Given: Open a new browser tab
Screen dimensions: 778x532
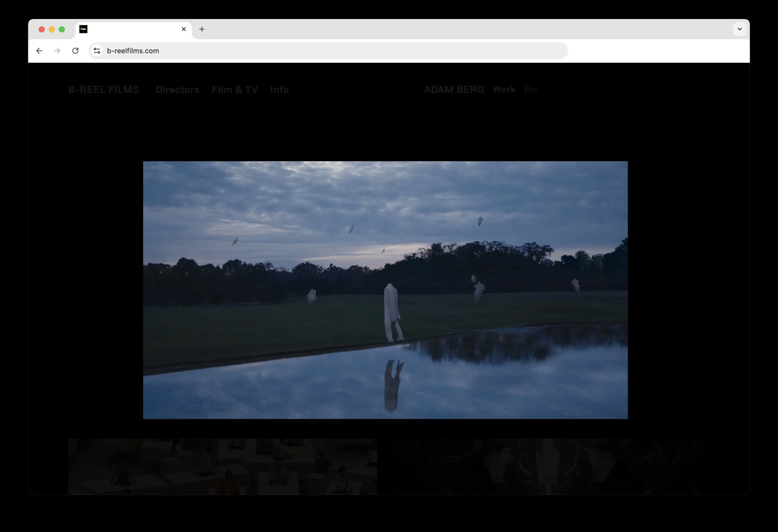Looking at the screenshot, I should pos(202,29).
